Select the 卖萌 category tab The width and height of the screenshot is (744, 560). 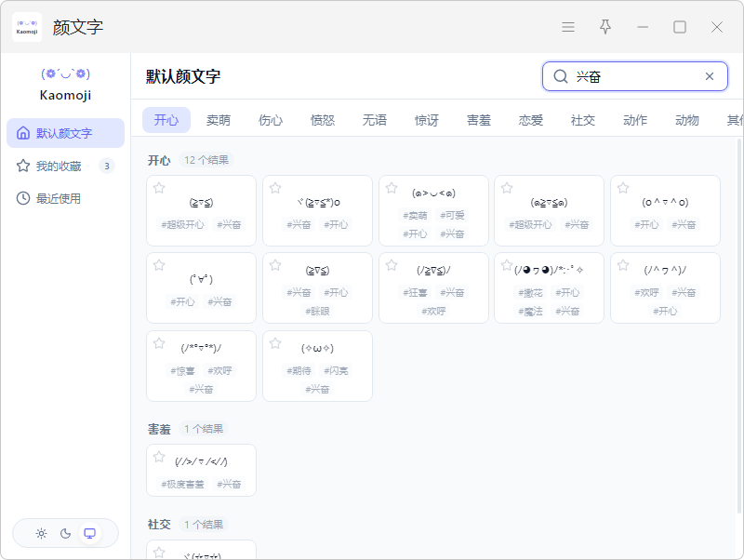click(x=219, y=120)
